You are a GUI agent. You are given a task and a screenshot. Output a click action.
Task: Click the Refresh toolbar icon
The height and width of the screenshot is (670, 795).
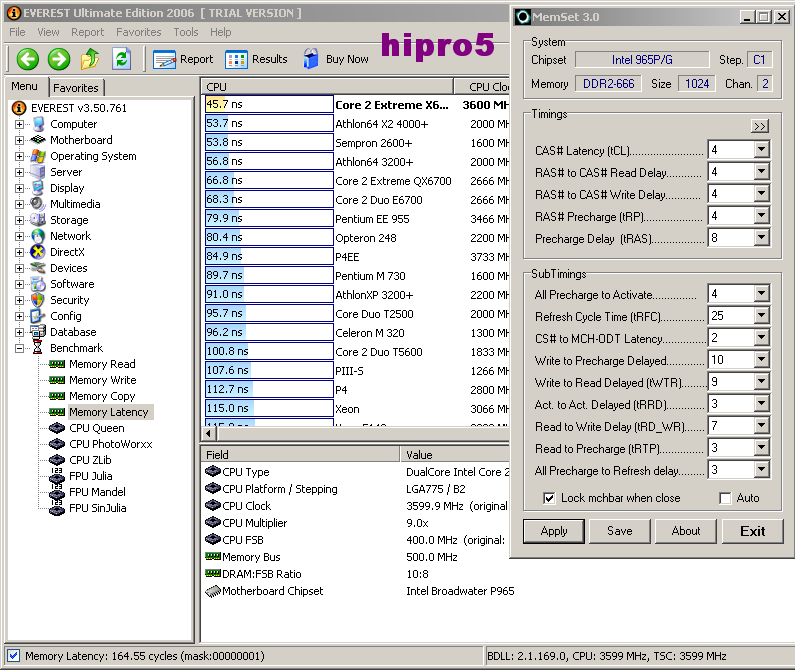click(122, 59)
